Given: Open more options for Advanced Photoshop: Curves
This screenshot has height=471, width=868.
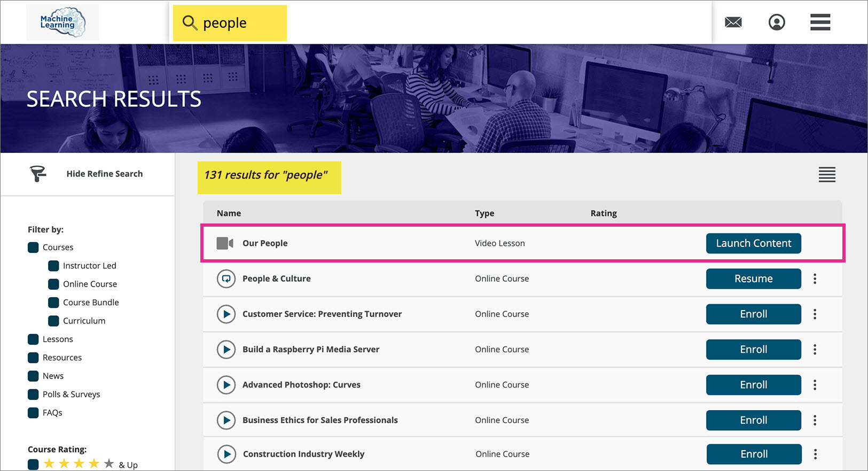Looking at the screenshot, I should pos(815,385).
